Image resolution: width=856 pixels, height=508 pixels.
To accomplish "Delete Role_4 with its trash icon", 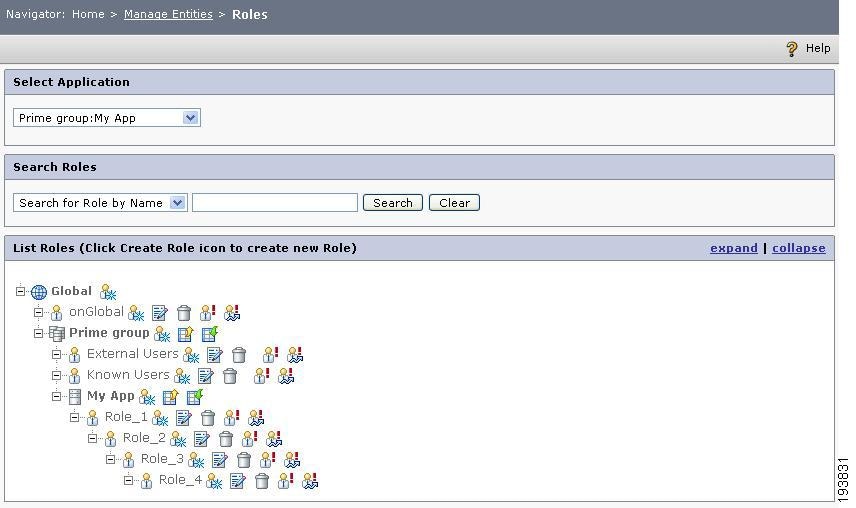I will 262,482.
